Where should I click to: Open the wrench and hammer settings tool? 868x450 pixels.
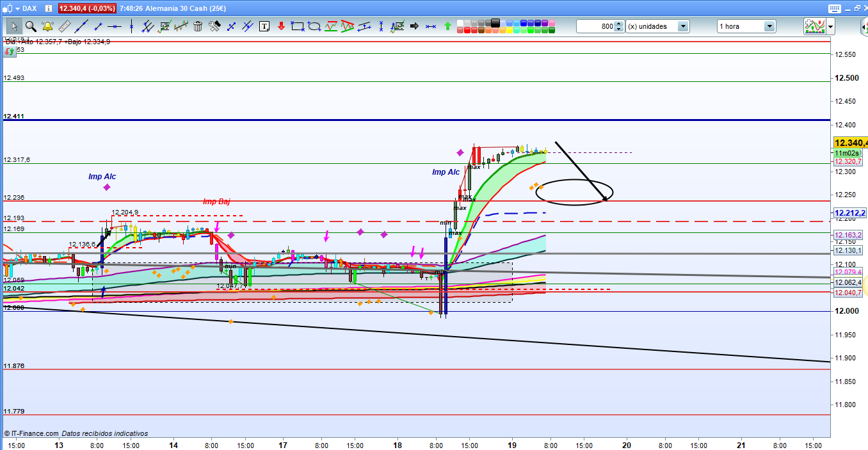214,26
